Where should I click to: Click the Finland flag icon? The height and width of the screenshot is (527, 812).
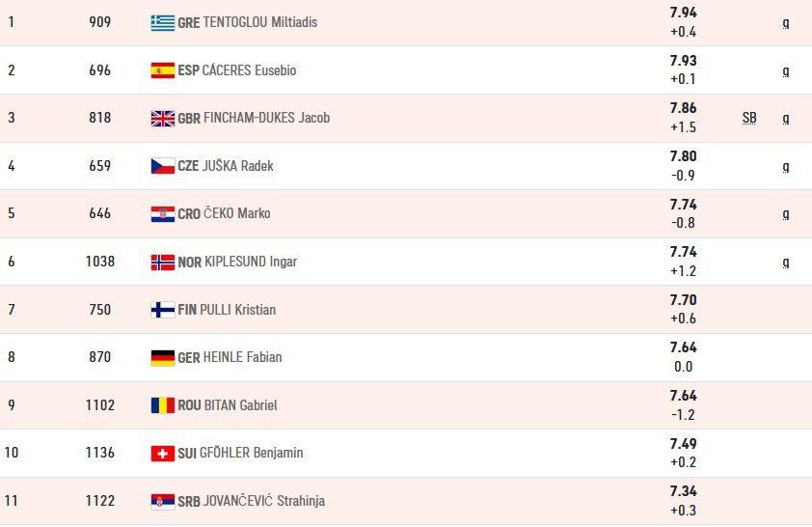pos(163,310)
